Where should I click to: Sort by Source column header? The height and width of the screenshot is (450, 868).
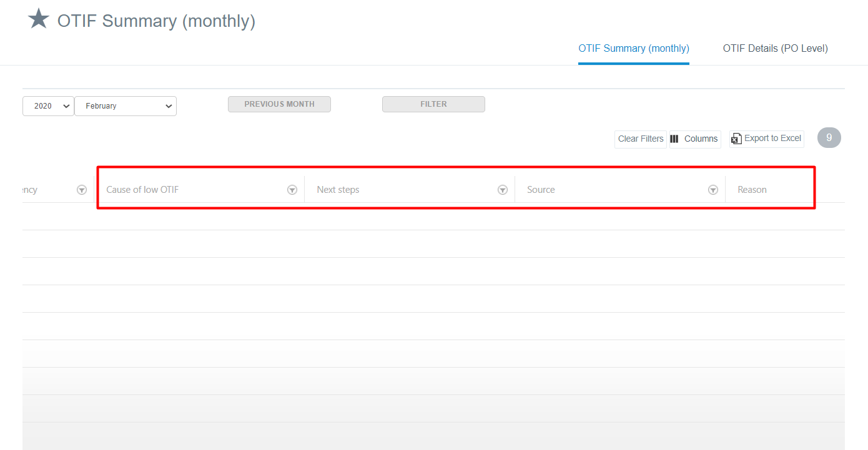tap(541, 190)
